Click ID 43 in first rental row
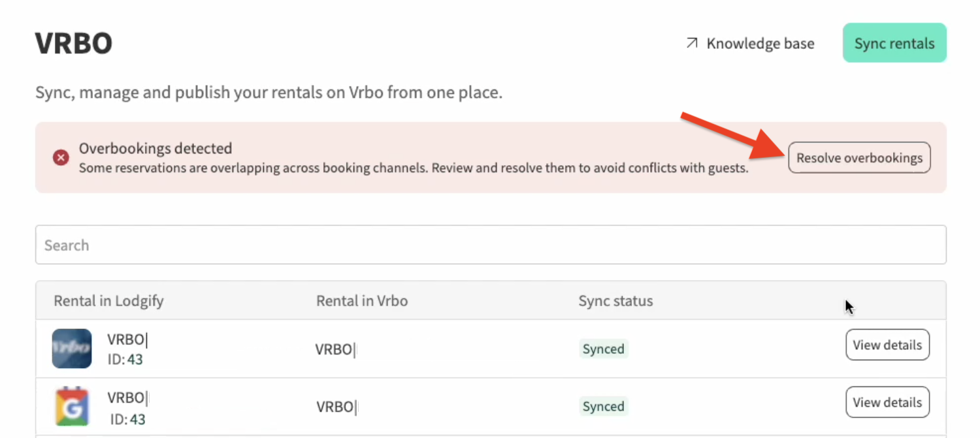 [x=125, y=360]
